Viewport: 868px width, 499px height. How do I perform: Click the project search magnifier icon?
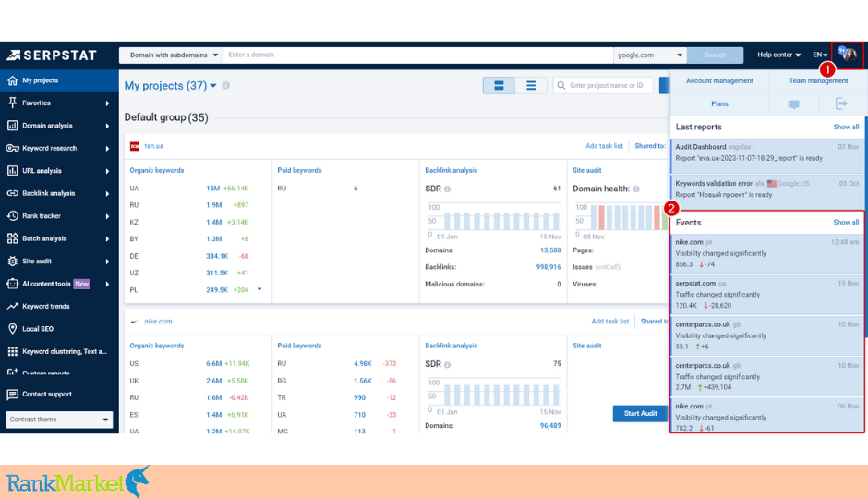pyautogui.click(x=561, y=85)
